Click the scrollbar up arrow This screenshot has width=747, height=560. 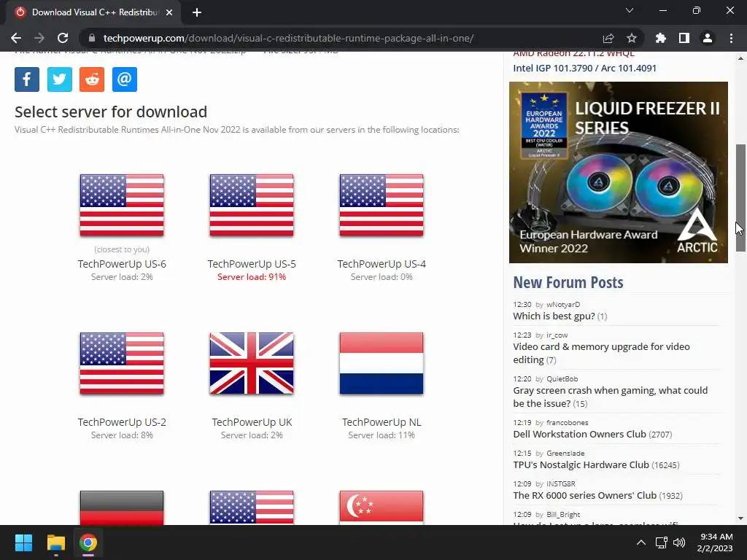tap(741, 58)
